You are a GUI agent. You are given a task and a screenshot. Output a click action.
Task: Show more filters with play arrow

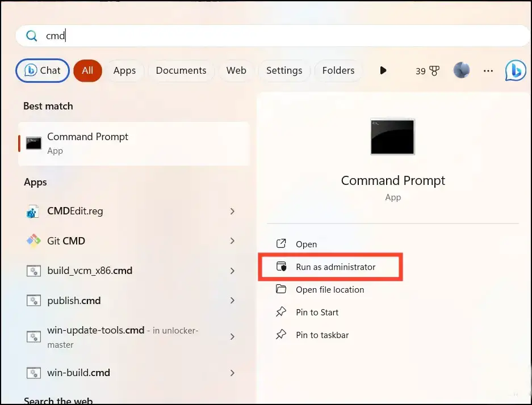click(383, 70)
